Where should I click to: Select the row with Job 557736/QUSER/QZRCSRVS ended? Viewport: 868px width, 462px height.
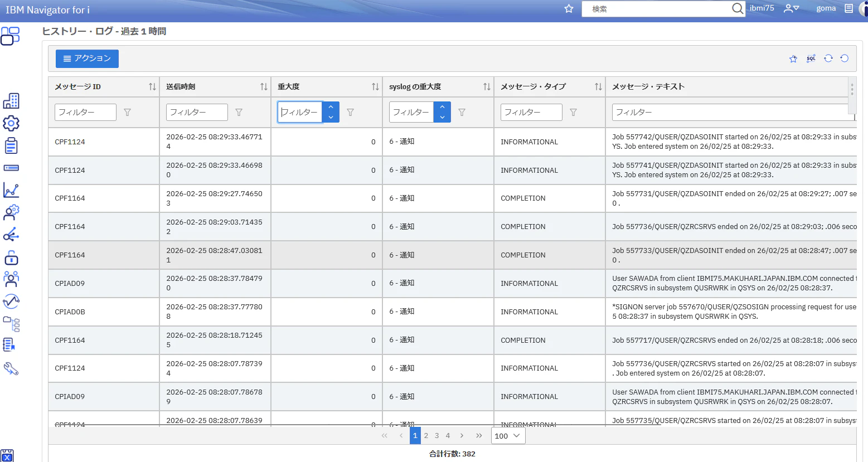[x=452, y=227]
